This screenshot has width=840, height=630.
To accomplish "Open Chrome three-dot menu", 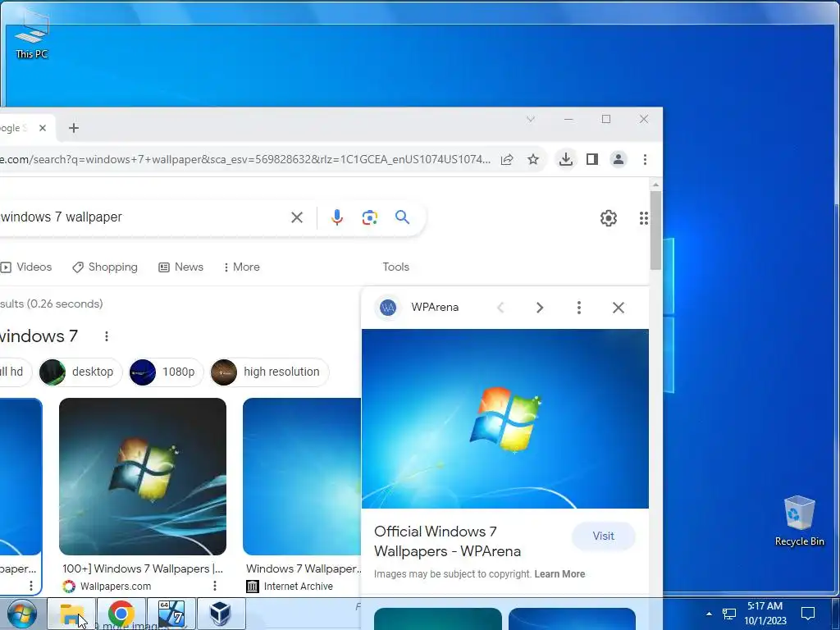I will tap(645, 159).
